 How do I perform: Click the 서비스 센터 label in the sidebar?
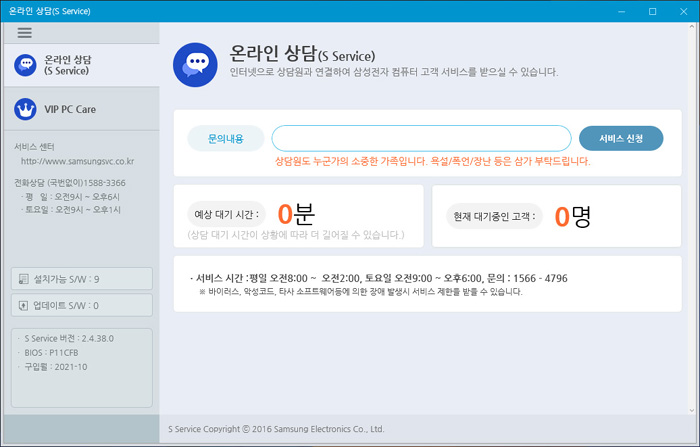click(34, 147)
